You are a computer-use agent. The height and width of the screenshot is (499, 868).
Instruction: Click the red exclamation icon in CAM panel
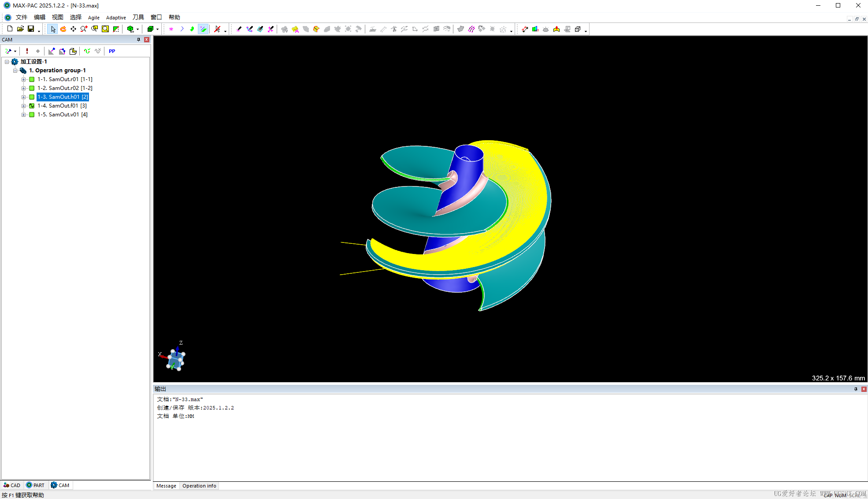[27, 51]
